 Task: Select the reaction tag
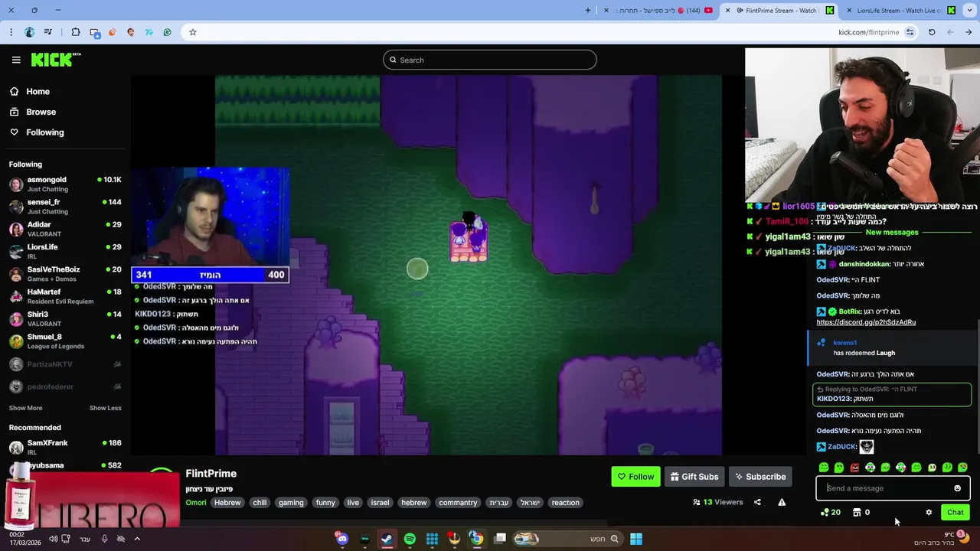click(x=565, y=503)
